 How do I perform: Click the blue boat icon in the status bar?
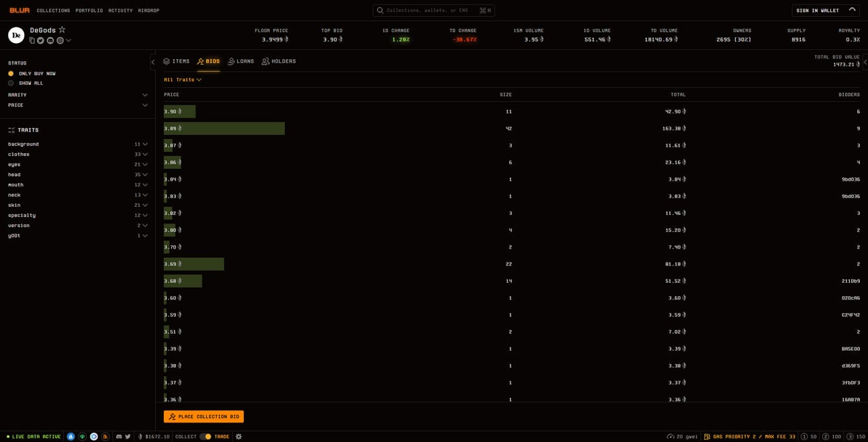point(71,437)
